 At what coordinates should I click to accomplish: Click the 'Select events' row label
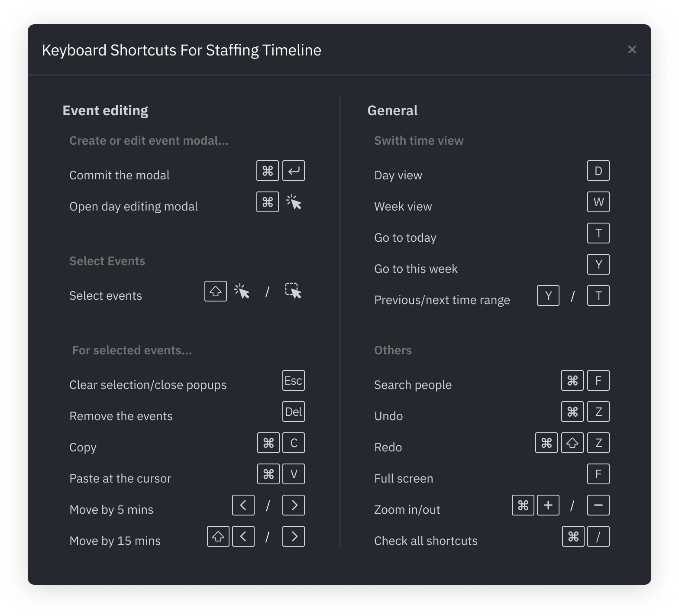tap(106, 295)
